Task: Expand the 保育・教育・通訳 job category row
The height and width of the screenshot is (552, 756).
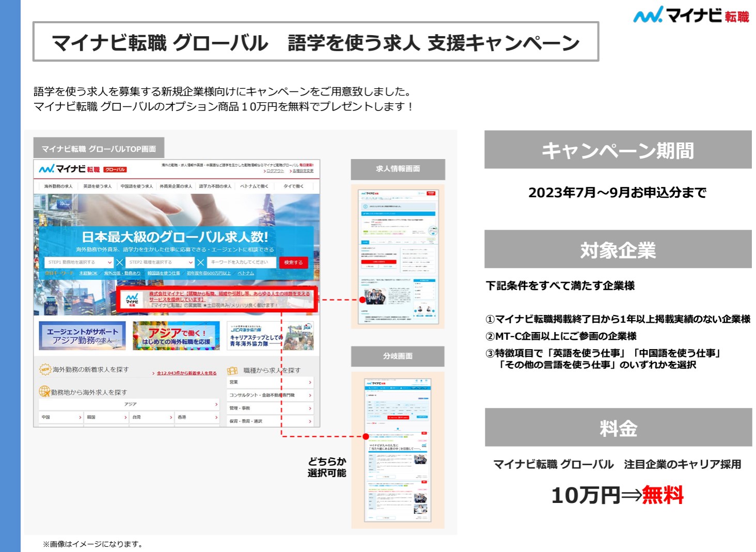Action: [270, 421]
